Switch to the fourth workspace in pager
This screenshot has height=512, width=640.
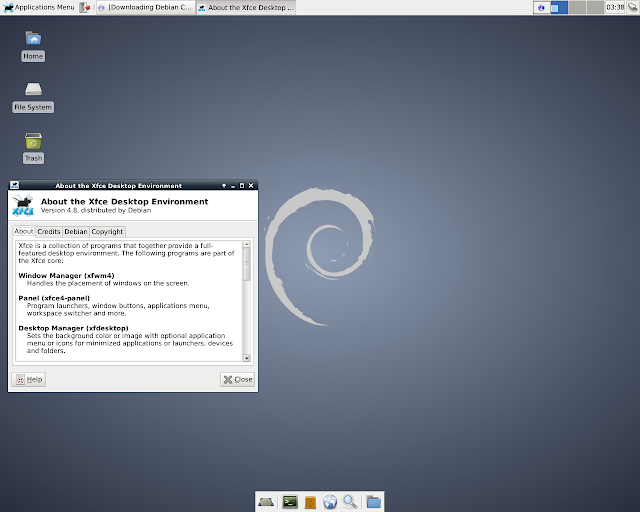595,7
